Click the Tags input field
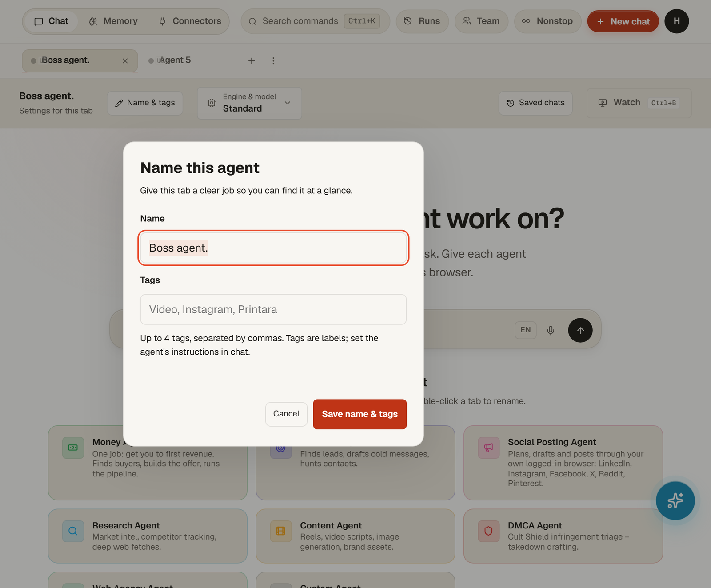Viewport: 711px width, 588px height. (x=273, y=309)
